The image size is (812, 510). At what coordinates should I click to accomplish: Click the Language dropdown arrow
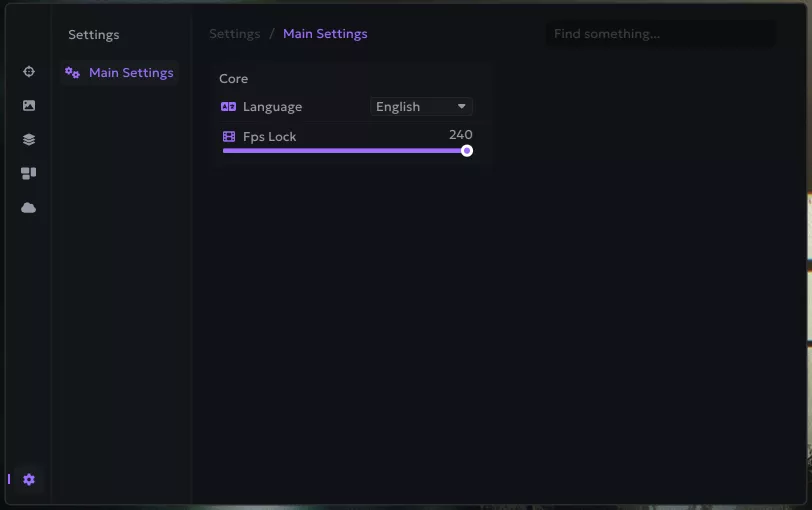pos(462,107)
